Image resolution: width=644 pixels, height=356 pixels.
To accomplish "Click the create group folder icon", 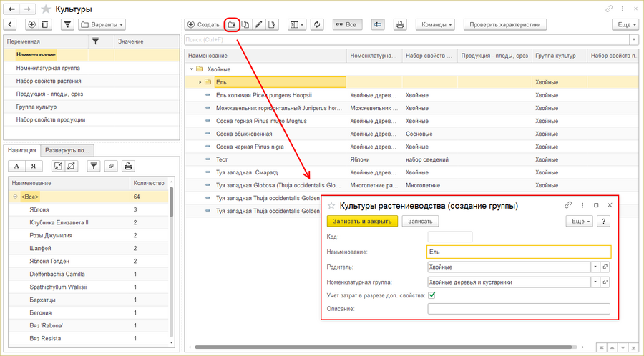I will 232,24.
